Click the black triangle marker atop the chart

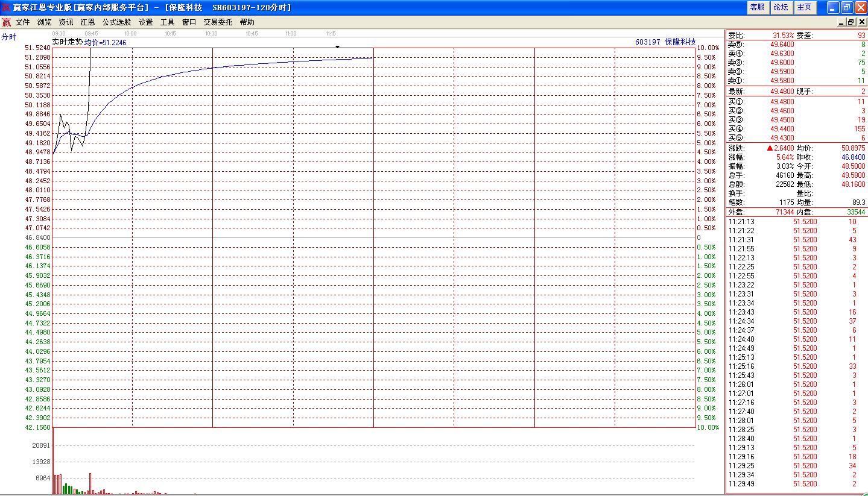tap(338, 46)
